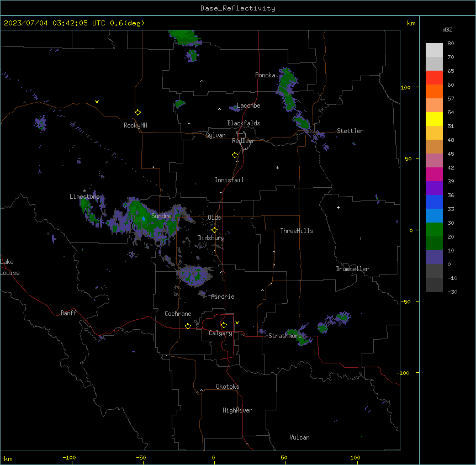Click the Base_Reflectivity title text
This screenshot has height=465, width=476.
point(238,8)
